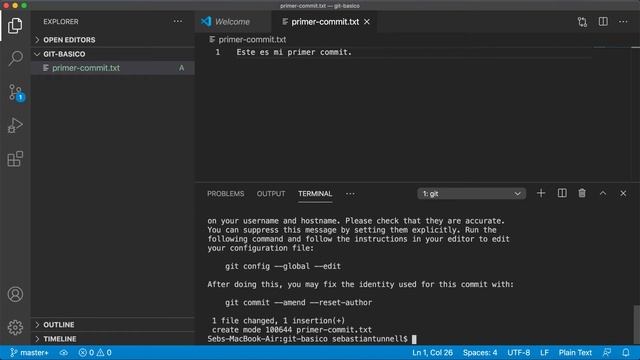Viewport: 640px width, 360px height.
Task: Open Explorer views and more actions menu
Action: [x=178, y=21]
